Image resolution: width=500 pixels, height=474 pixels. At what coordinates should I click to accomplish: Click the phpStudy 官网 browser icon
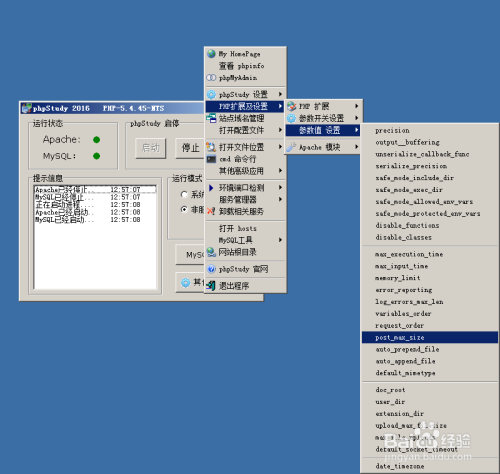(x=211, y=269)
